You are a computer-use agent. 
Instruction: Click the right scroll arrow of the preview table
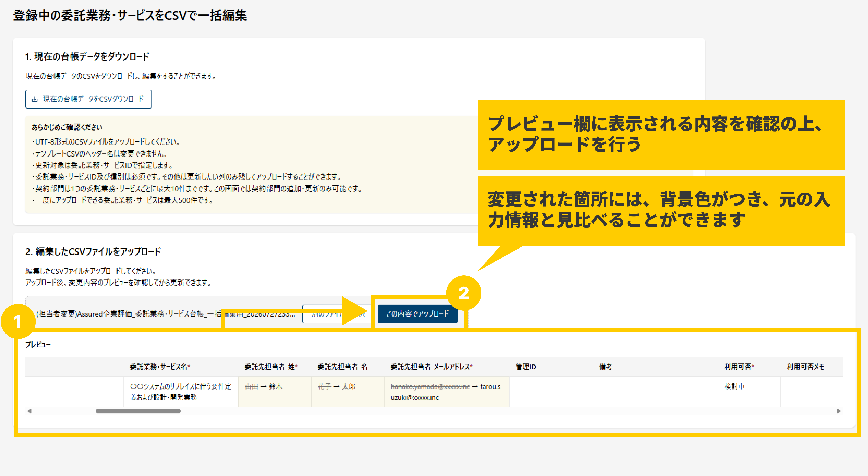(x=838, y=411)
